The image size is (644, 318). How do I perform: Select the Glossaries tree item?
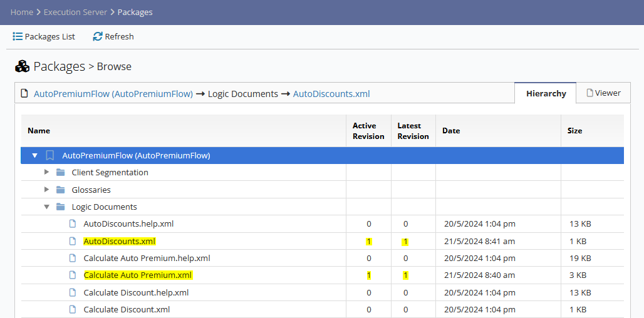(x=91, y=190)
